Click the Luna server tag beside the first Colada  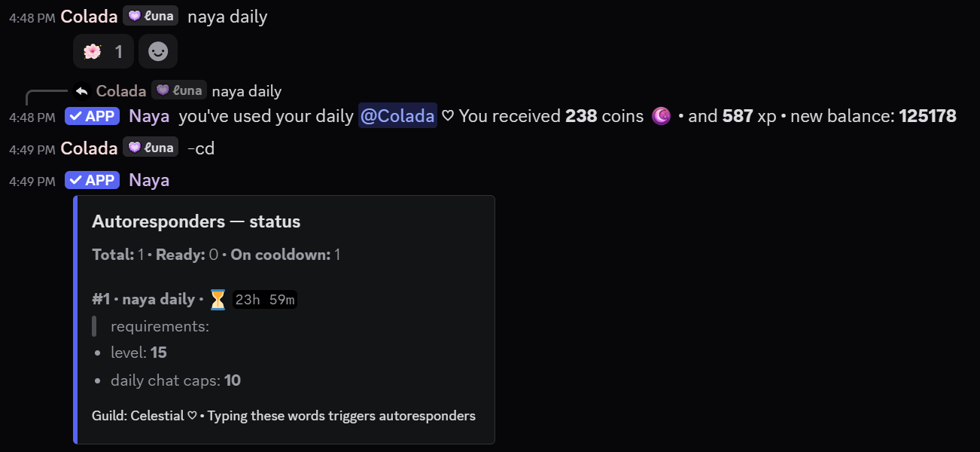[x=151, y=16]
